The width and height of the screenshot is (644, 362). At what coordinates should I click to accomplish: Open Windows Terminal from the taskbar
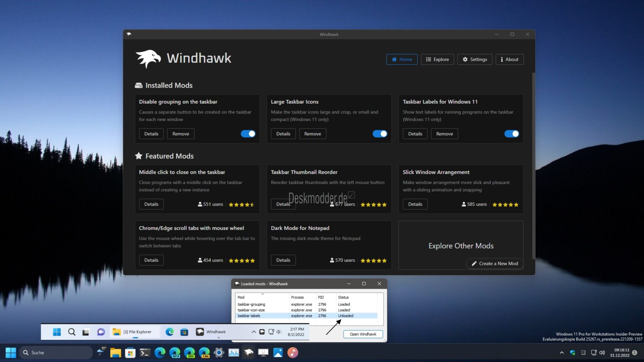click(145, 352)
